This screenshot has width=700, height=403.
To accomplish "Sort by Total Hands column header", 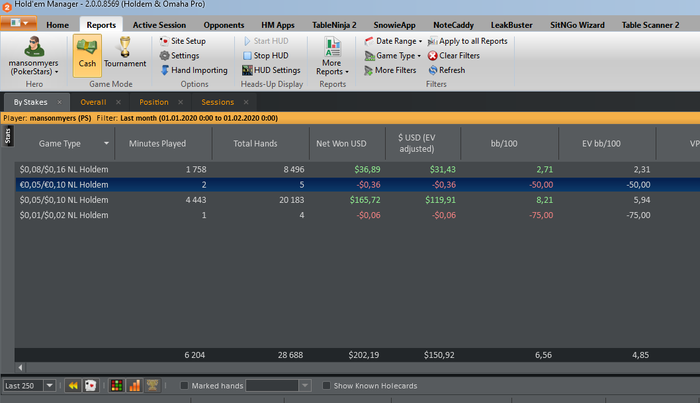I will (x=255, y=143).
